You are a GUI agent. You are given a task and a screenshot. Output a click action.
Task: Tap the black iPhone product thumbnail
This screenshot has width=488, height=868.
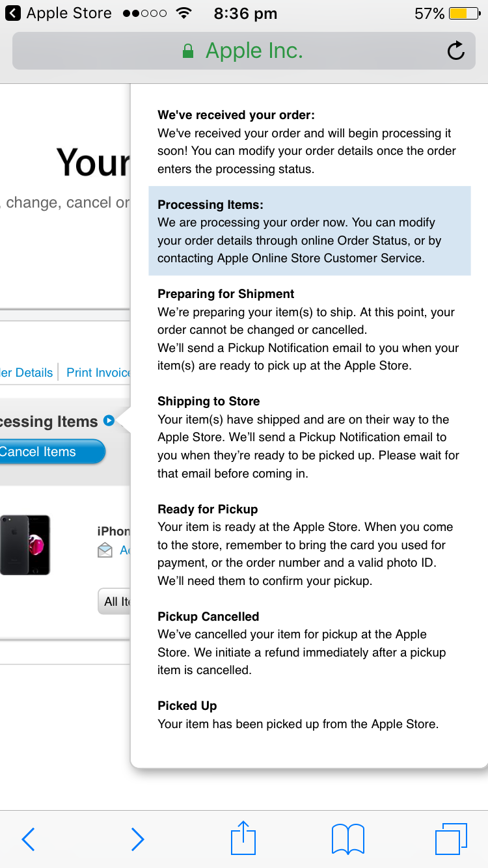[x=25, y=545]
